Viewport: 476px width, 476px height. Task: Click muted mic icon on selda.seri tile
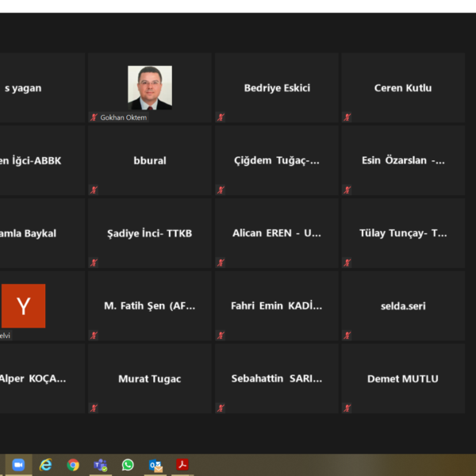tap(347, 336)
